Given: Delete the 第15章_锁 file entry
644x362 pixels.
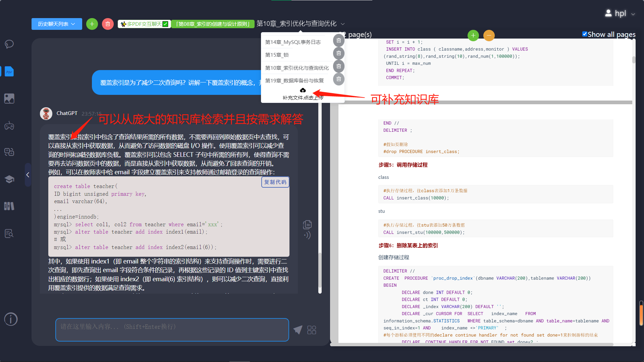Looking at the screenshot, I should [339, 54].
